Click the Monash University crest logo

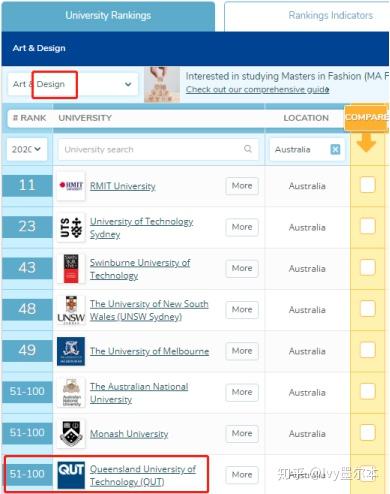pyautogui.click(x=71, y=434)
